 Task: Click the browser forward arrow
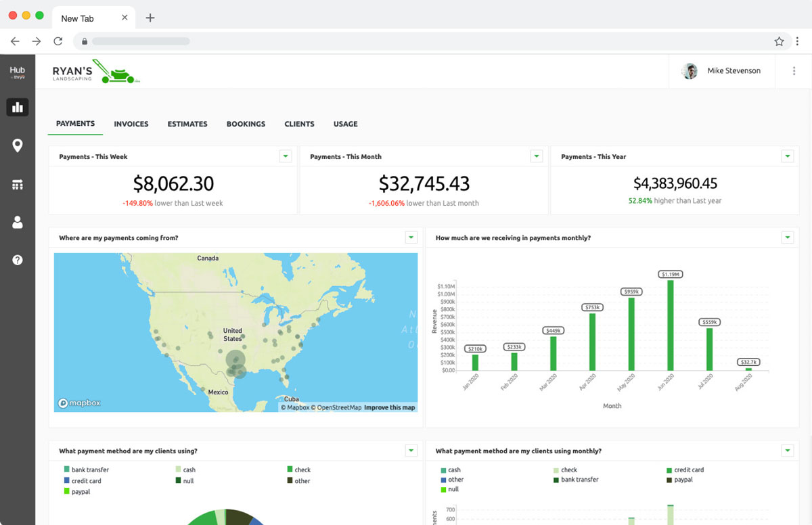[x=37, y=41]
